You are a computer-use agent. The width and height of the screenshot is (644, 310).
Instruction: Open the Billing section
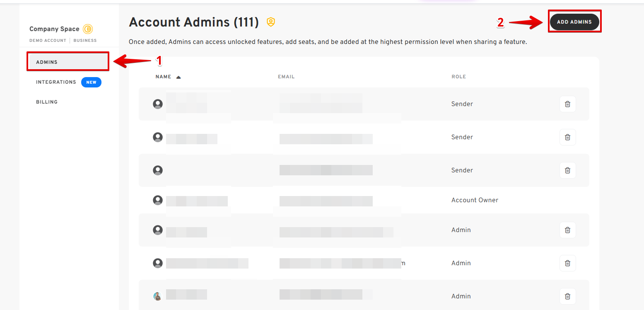tap(47, 102)
